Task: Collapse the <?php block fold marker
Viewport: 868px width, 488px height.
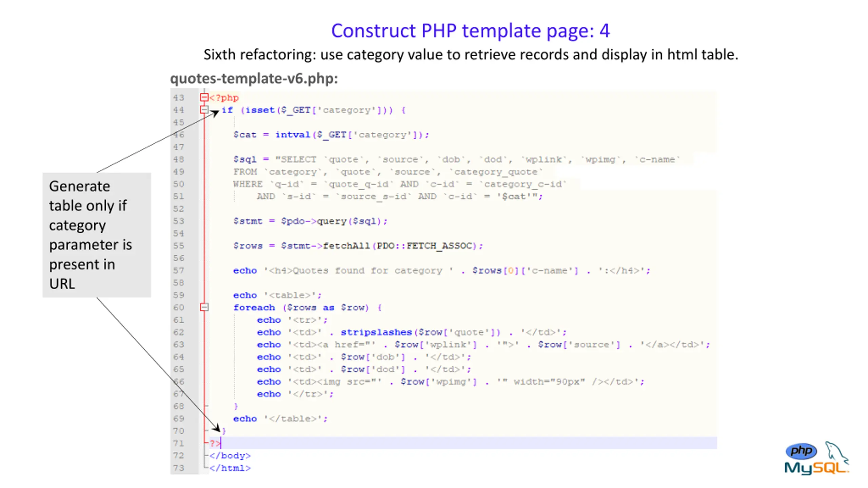Action: 204,98
